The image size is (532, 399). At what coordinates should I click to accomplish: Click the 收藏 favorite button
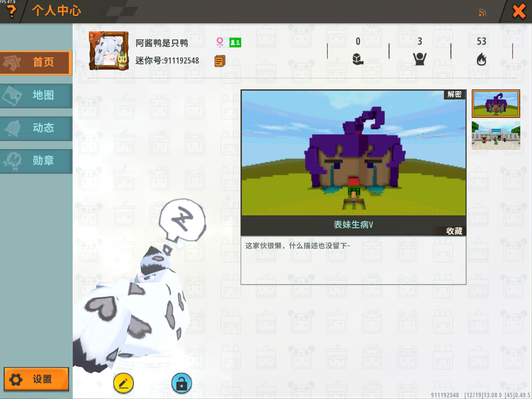coord(454,231)
